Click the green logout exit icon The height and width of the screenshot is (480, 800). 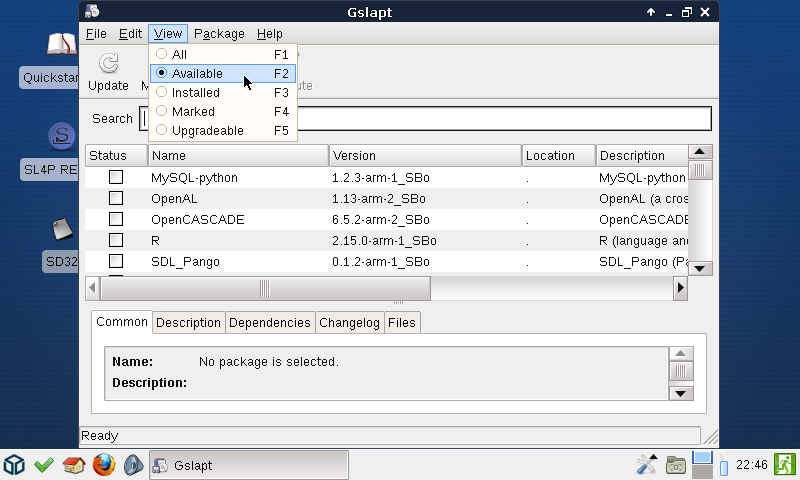tap(785, 465)
